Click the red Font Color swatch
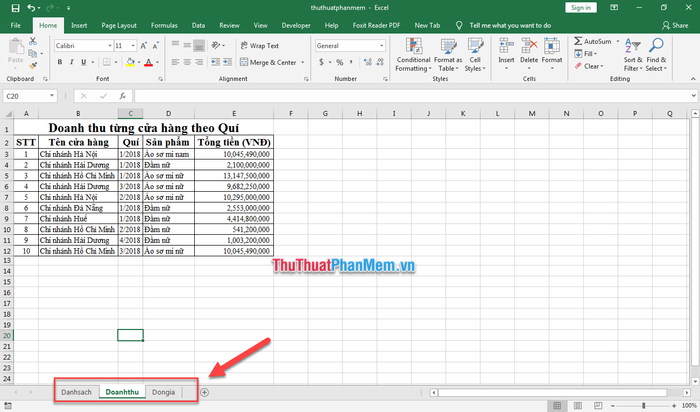This screenshot has height=412, width=700. (x=149, y=62)
